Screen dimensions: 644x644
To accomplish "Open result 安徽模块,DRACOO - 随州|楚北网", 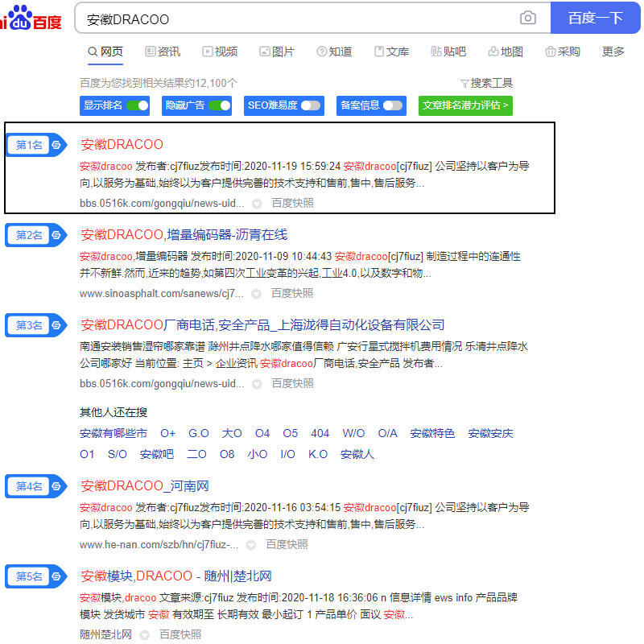I will [176, 576].
